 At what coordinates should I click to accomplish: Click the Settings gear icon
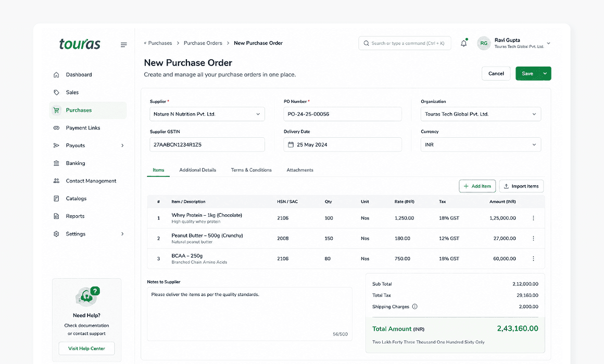pos(56,234)
